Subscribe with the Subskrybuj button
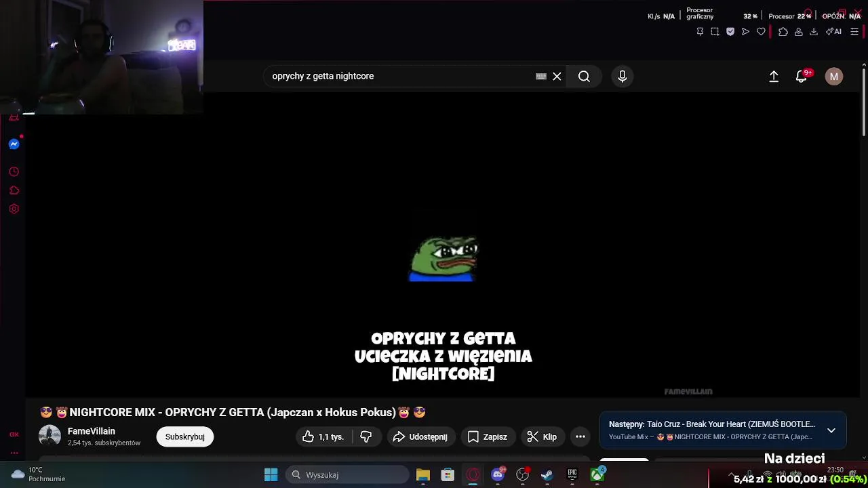 (x=185, y=436)
